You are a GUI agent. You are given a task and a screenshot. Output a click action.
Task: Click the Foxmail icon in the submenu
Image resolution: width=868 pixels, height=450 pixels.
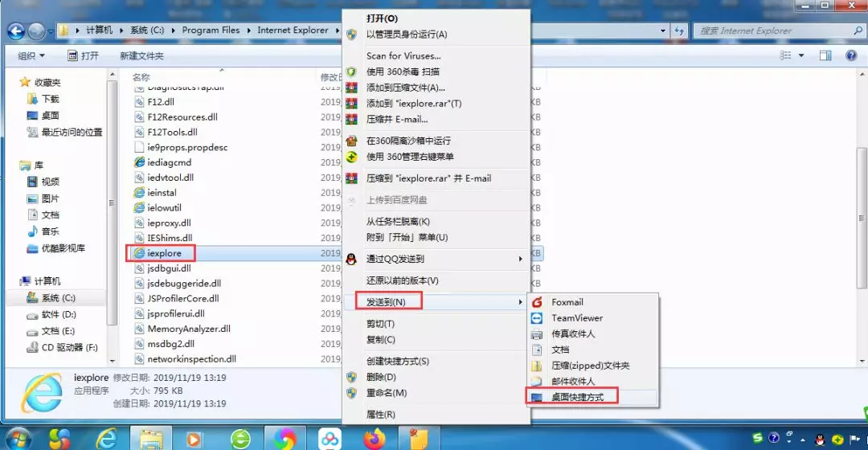537,302
